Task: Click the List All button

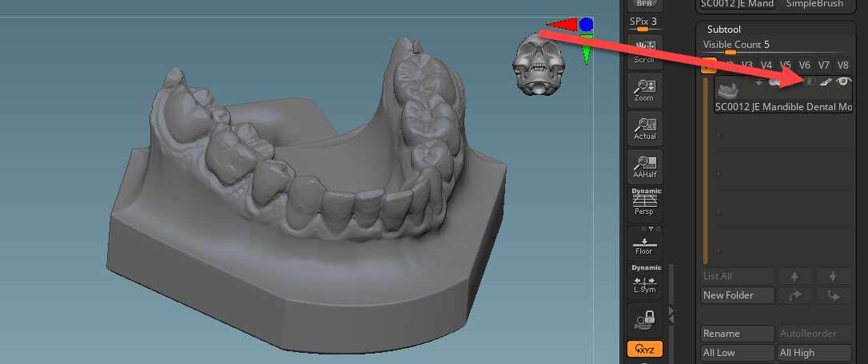Action: pos(738,276)
